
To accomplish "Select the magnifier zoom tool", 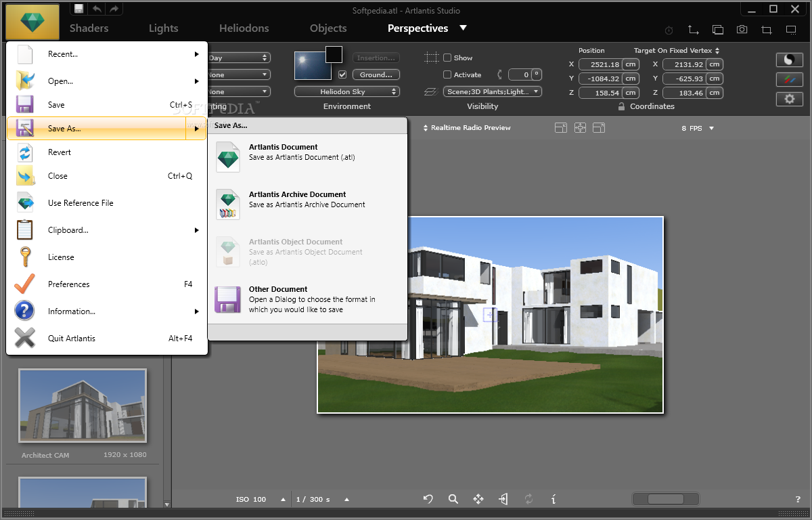I will (x=453, y=499).
